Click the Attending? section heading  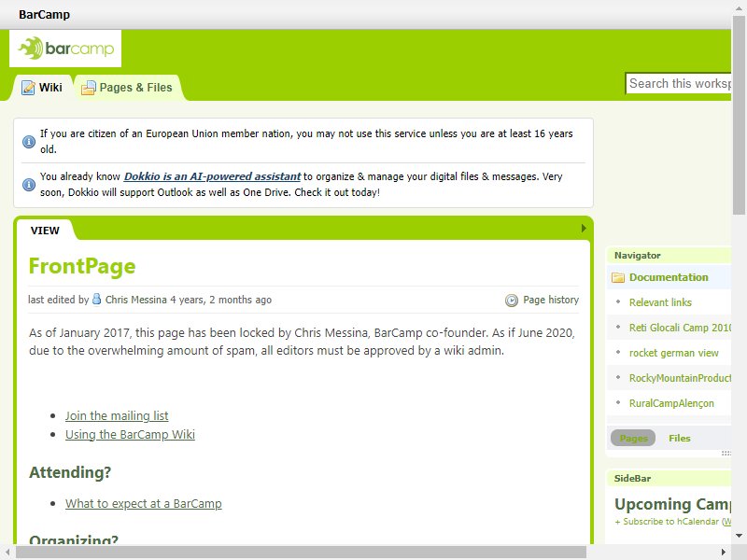(70, 472)
